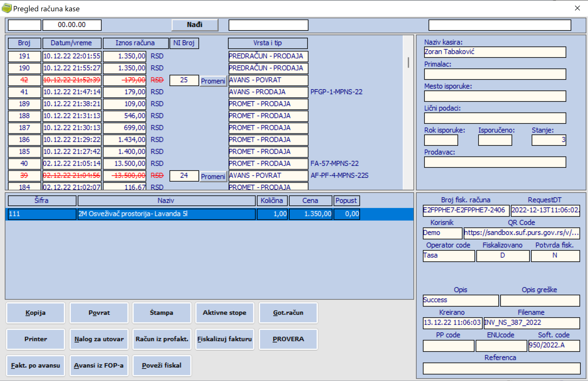Click the receipts list vertical scrollbar thumb
This screenshot has height=381, width=588.
408,62
